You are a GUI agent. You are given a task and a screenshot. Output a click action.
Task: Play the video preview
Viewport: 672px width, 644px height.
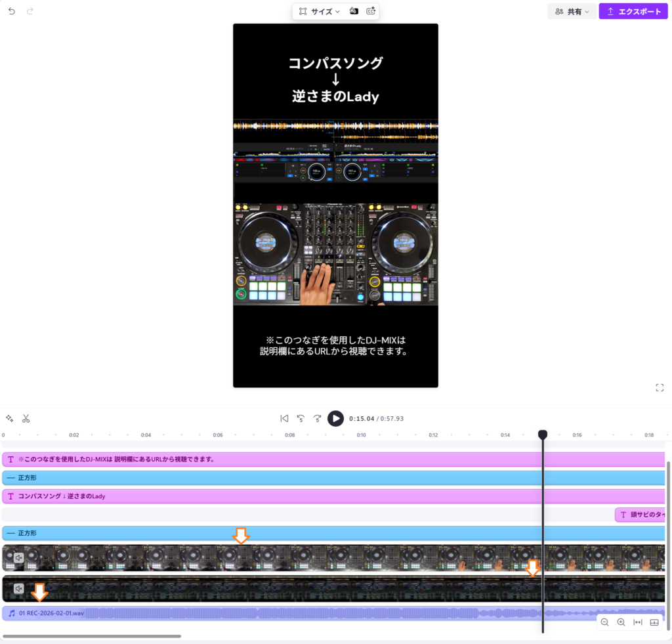point(335,418)
